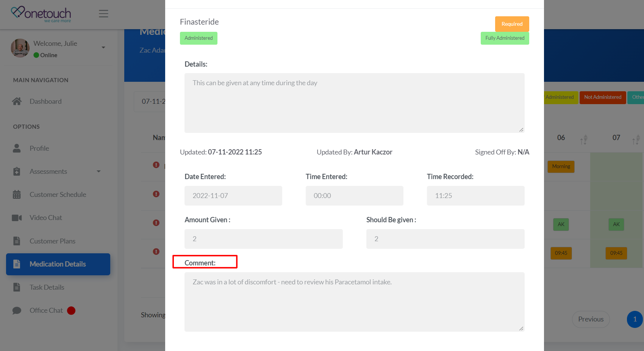Screen dimensions: 644x351
Task: Click the Medication Details document icon
Action: coord(17,264)
